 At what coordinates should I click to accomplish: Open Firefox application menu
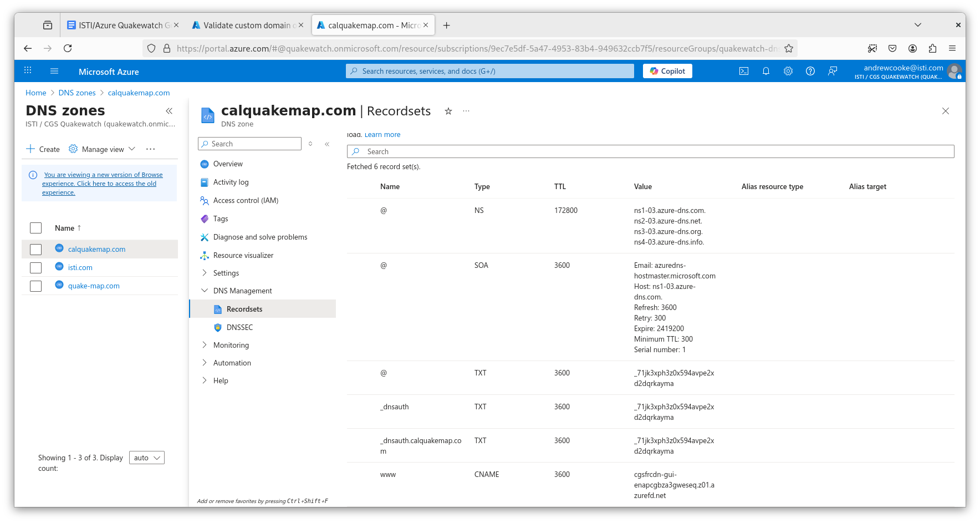(x=952, y=48)
